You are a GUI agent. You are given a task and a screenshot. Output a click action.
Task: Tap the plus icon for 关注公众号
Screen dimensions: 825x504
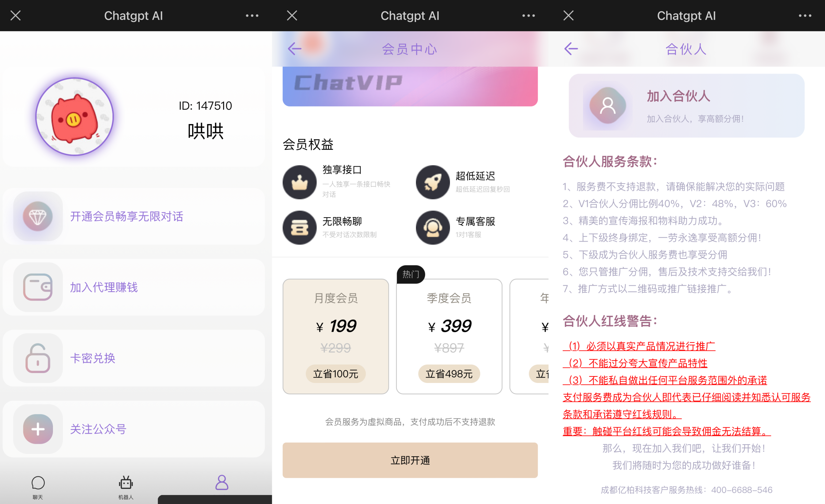click(x=38, y=429)
